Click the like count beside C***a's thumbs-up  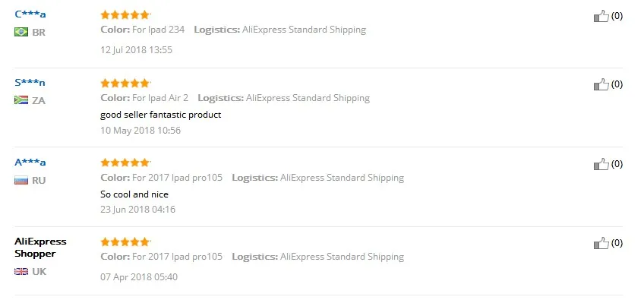[x=617, y=16]
